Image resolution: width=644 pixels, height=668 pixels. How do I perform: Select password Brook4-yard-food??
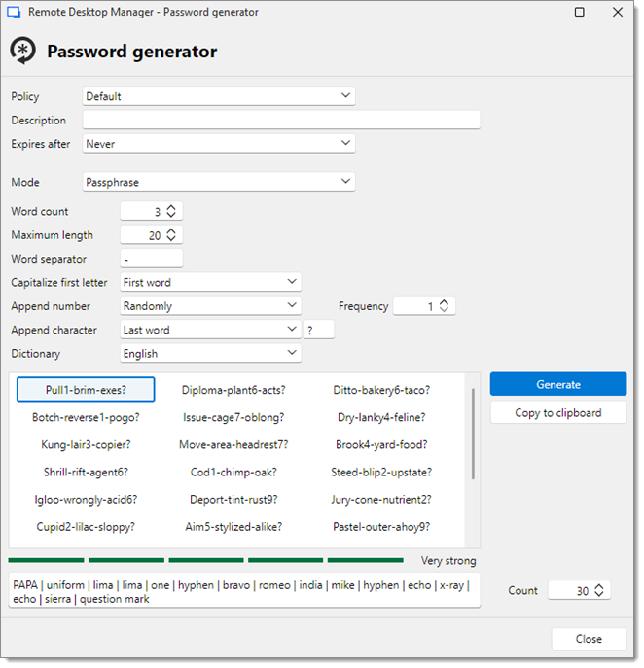(x=381, y=444)
